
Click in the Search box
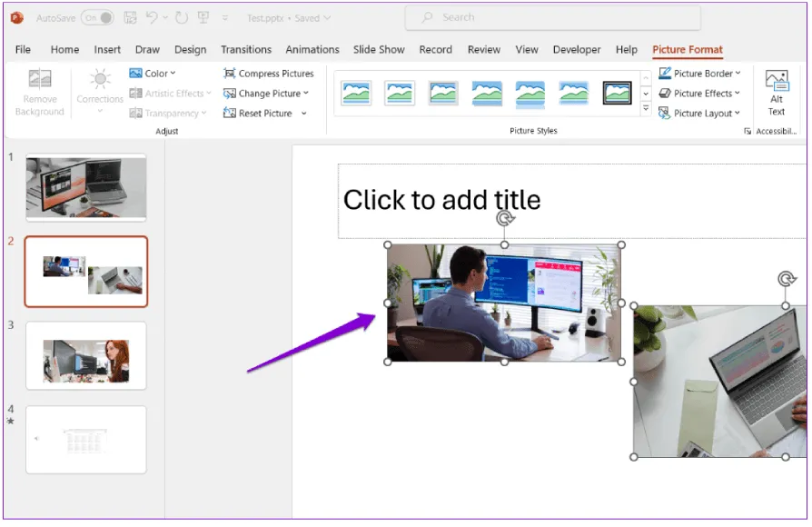(554, 17)
